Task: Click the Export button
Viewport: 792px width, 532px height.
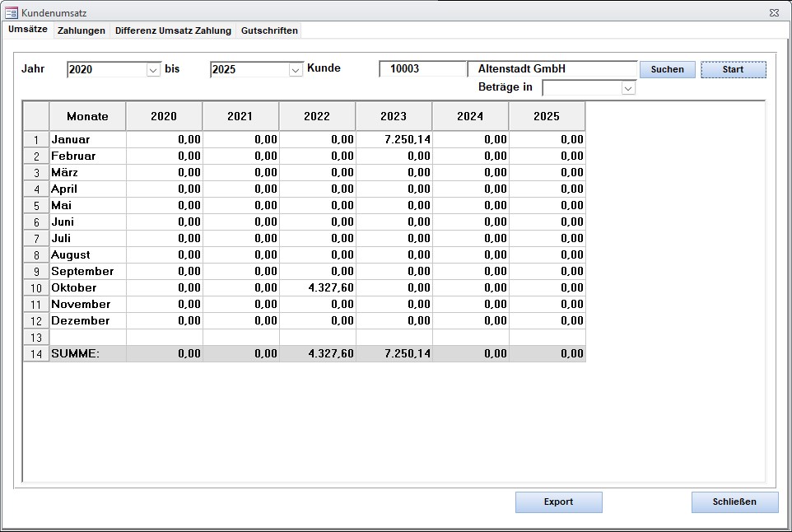Action: [x=558, y=502]
